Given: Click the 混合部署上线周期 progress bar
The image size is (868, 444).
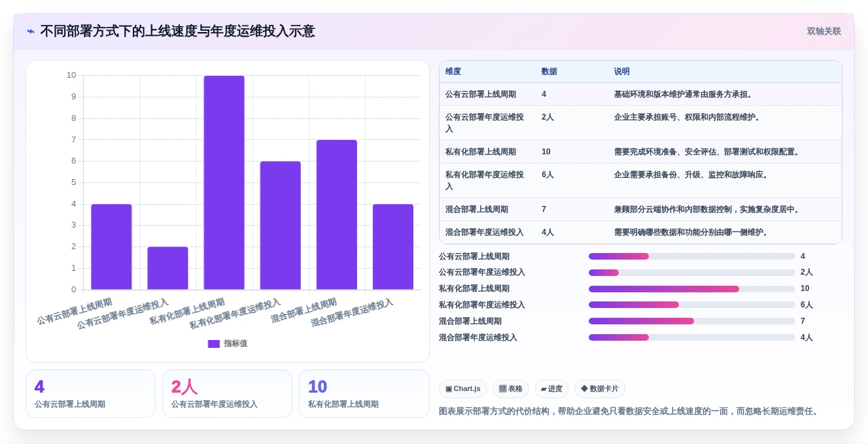Looking at the screenshot, I should click(692, 321).
